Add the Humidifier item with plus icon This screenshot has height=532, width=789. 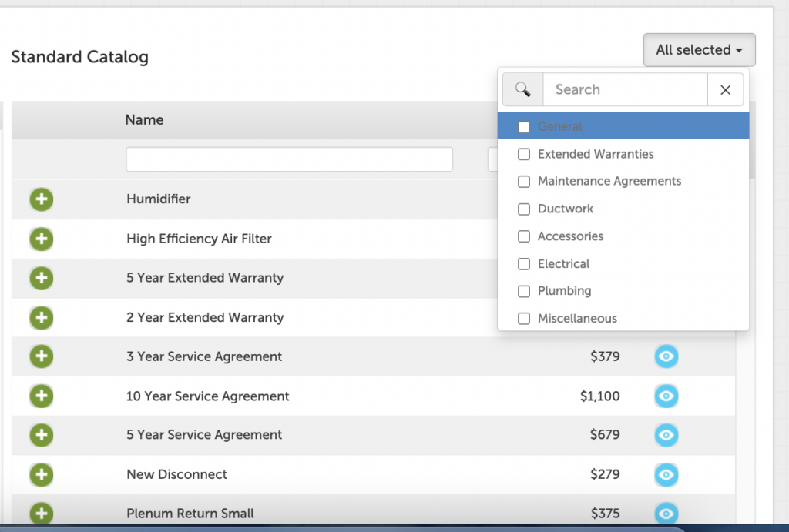click(x=42, y=199)
